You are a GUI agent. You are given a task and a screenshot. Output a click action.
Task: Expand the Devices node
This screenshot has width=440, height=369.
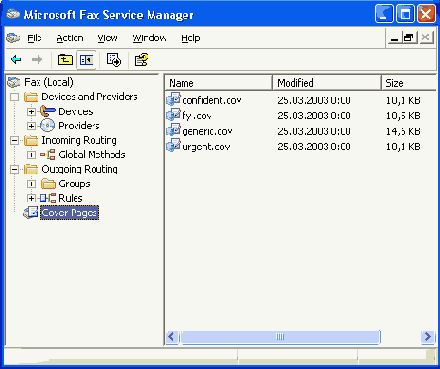click(31, 112)
